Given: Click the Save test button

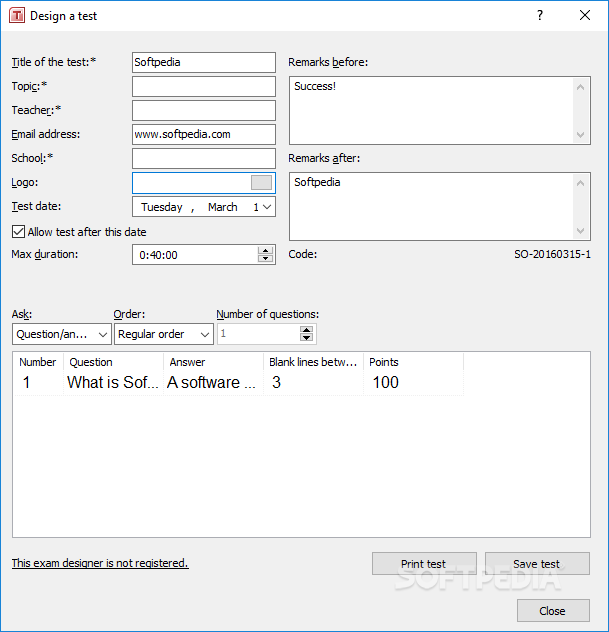Looking at the screenshot, I should pos(537,563).
